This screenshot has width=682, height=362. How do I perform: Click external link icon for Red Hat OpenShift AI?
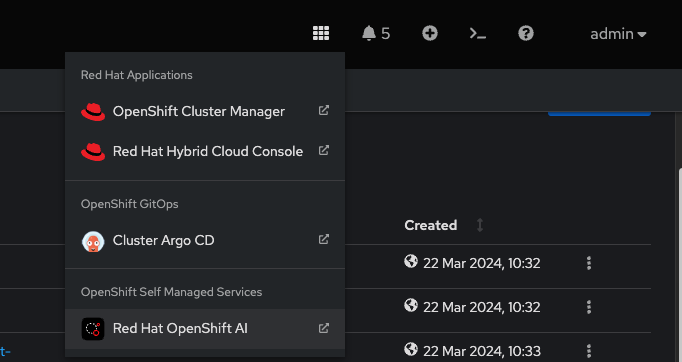click(324, 328)
